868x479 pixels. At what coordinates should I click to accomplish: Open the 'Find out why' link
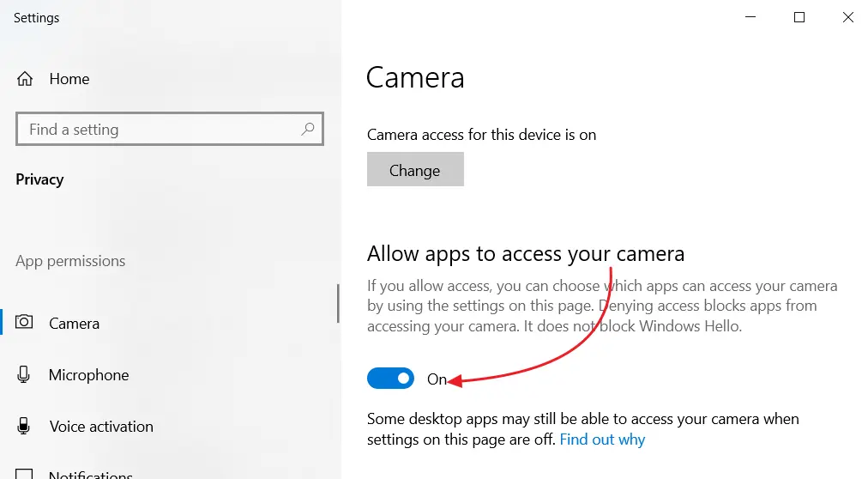[602, 440]
